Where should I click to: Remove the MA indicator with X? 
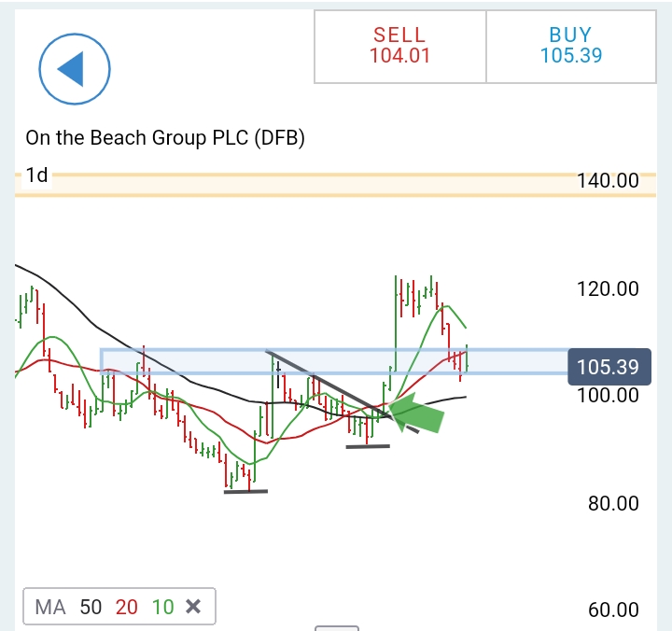pyautogui.click(x=193, y=606)
